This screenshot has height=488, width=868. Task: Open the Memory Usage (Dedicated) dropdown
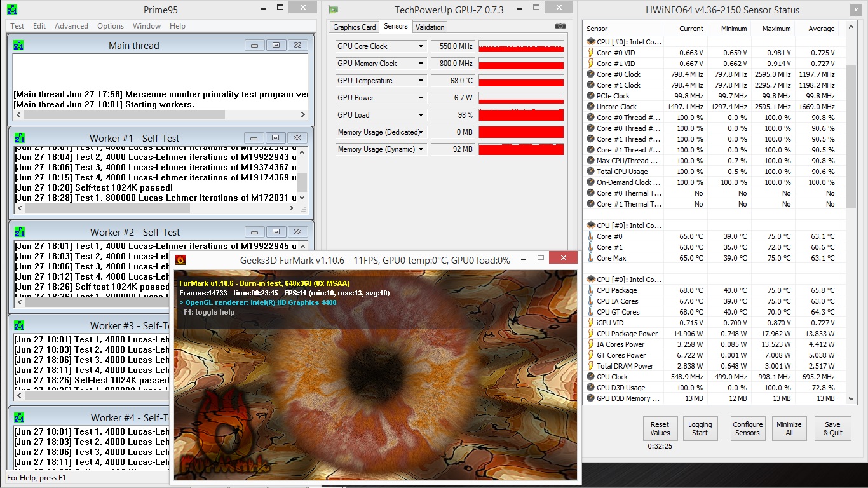tap(421, 132)
